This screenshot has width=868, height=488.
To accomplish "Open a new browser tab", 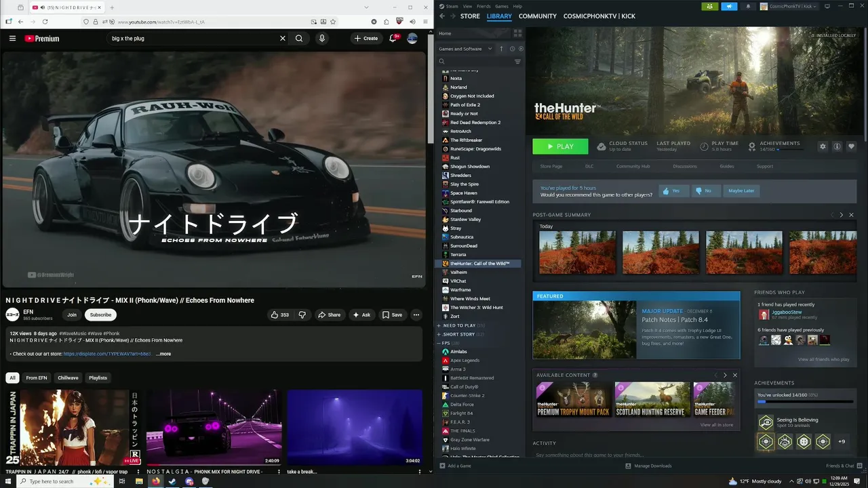I will [112, 7].
